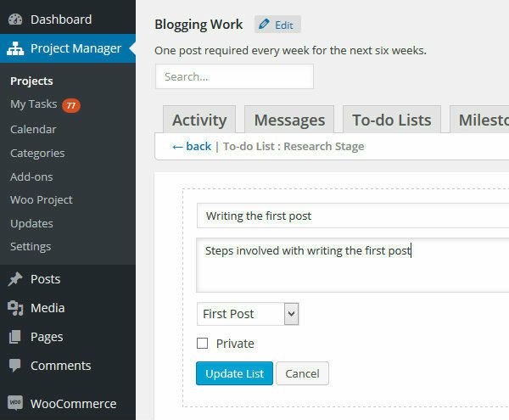Click the Dashboard gauge icon

(14, 19)
